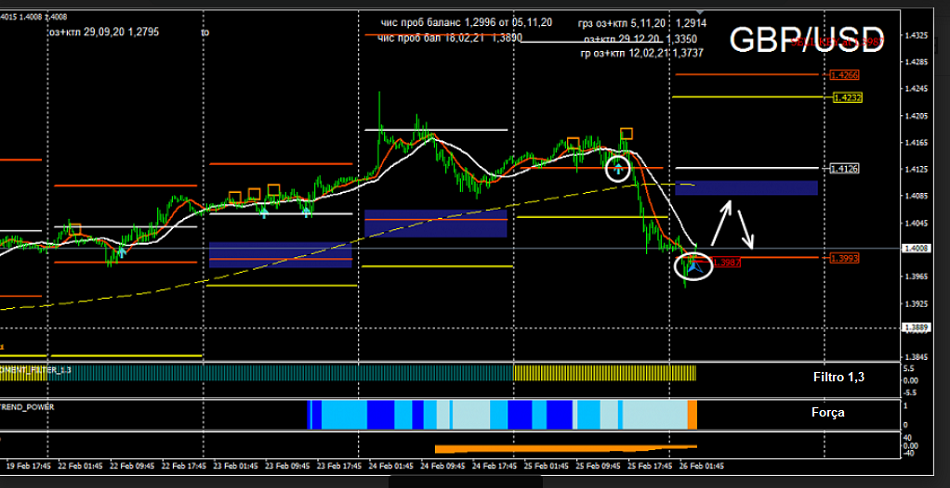Viewport: 950px width, 488px height.
Task: Click the current price 1.4008 on axis
Action: (x=916, y=248)
